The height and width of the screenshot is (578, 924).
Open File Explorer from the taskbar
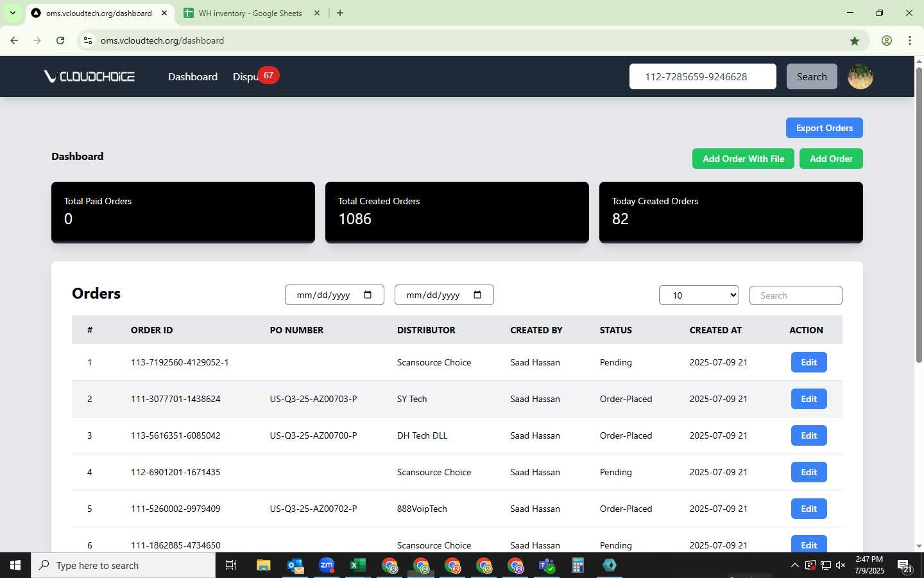263,565
